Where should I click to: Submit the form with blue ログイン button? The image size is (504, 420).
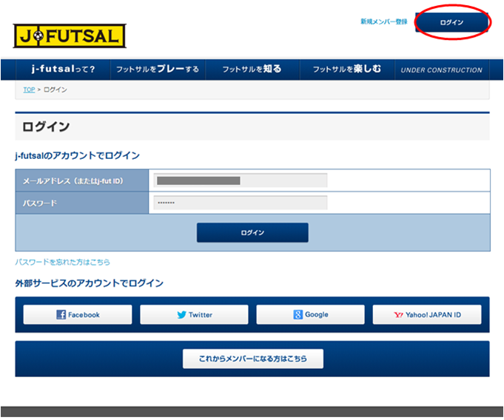[252, 233]
